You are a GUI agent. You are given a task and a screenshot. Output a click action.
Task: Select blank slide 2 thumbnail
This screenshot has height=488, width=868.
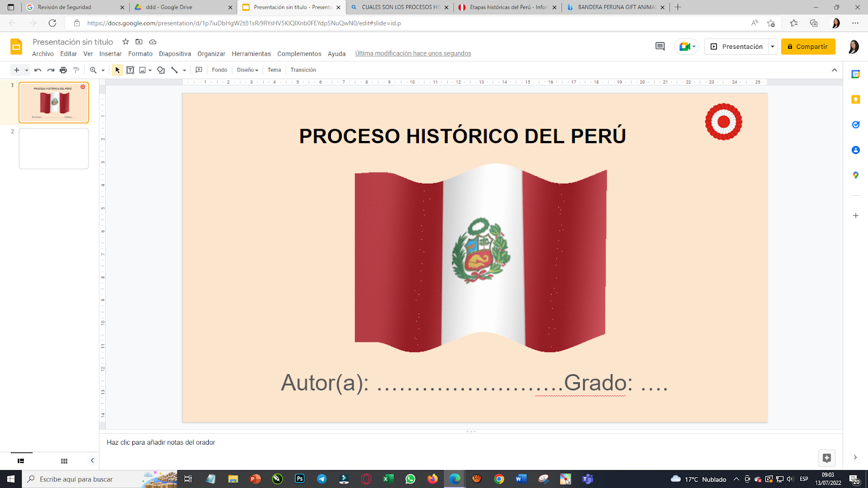point(54,149)
